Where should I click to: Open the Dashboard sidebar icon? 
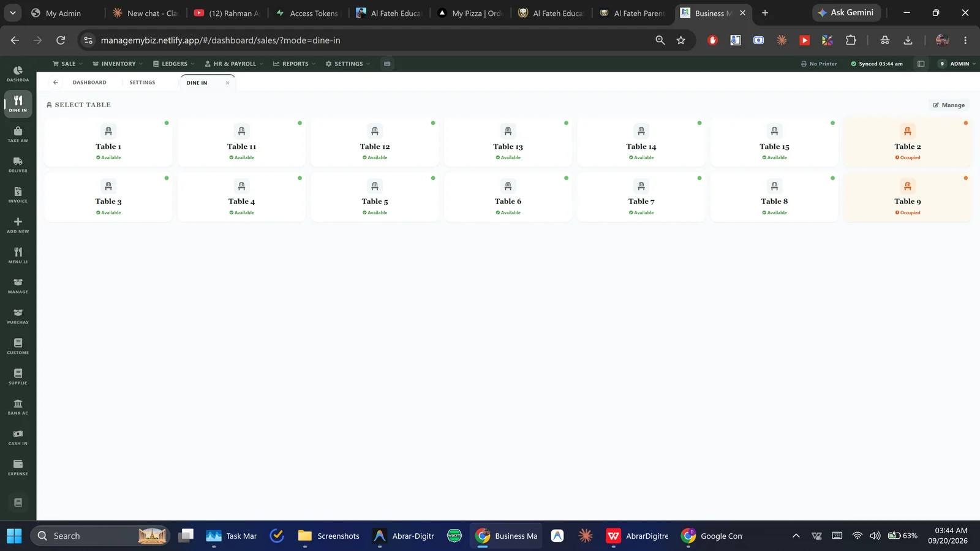pos(18,74)
